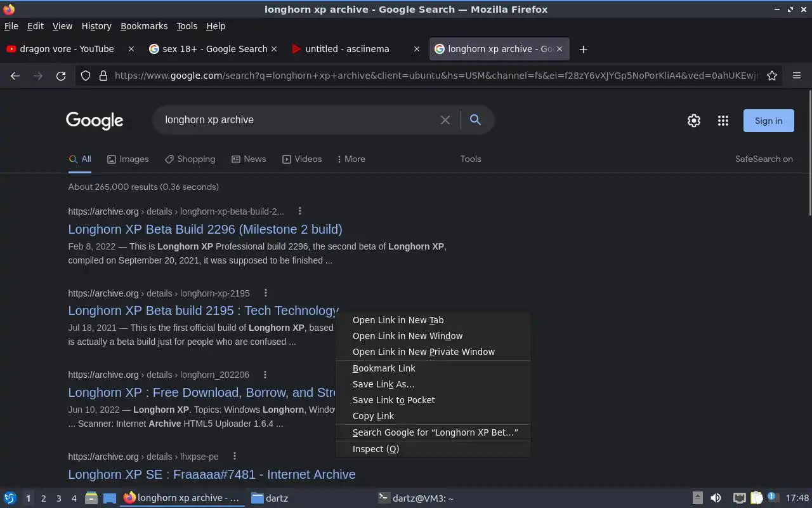812x508 pixels.
Task: Open a new tab with plus button
Action: [x=583, y=49]
